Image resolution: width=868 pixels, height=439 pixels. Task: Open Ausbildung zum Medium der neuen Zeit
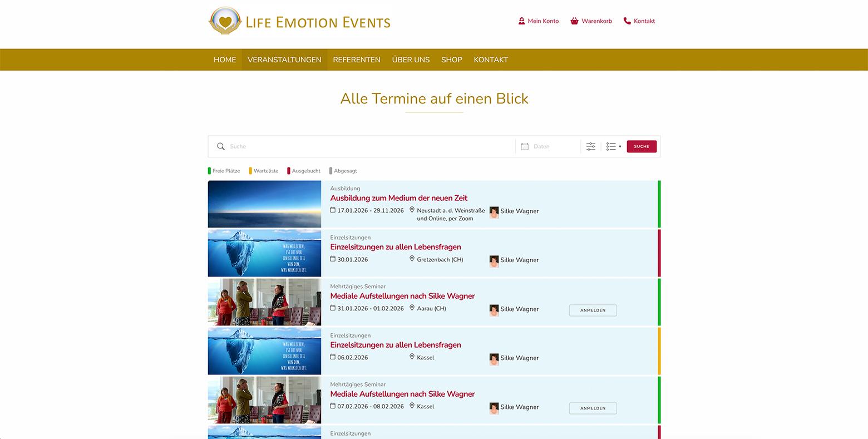(x=398, y=198)
